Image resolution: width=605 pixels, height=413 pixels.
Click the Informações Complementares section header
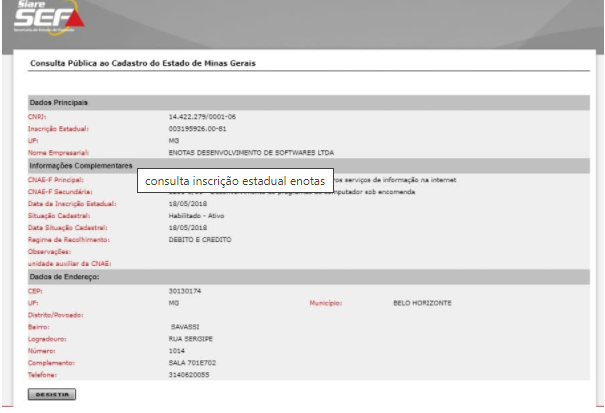(82, 166)
